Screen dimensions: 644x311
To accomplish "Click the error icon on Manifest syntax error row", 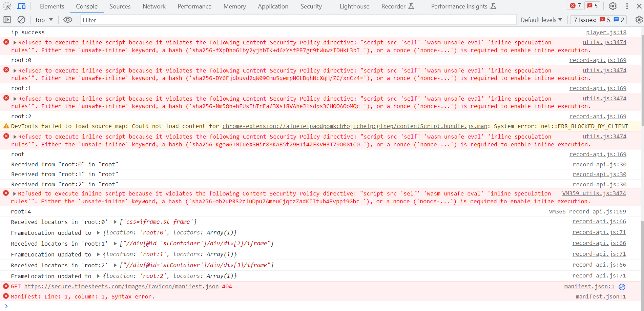I will (x=6, y=296).
